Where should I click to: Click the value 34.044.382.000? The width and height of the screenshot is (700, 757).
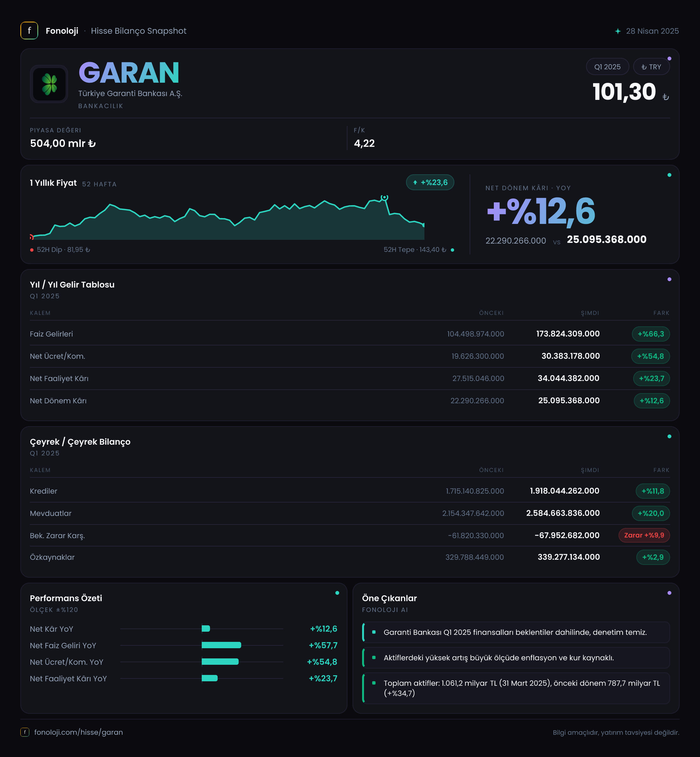(569, 378)
